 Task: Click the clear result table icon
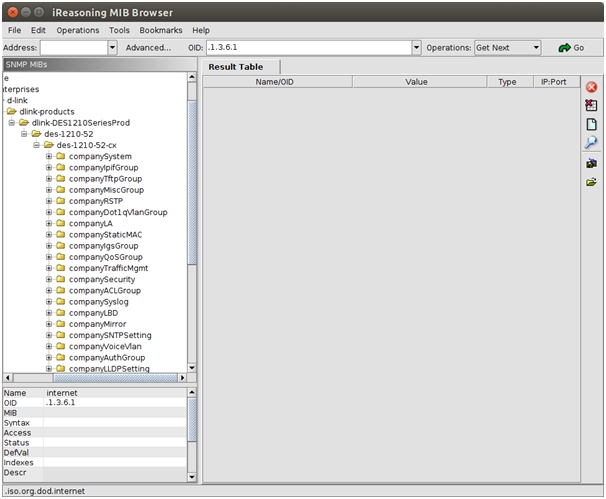[591, 106]
